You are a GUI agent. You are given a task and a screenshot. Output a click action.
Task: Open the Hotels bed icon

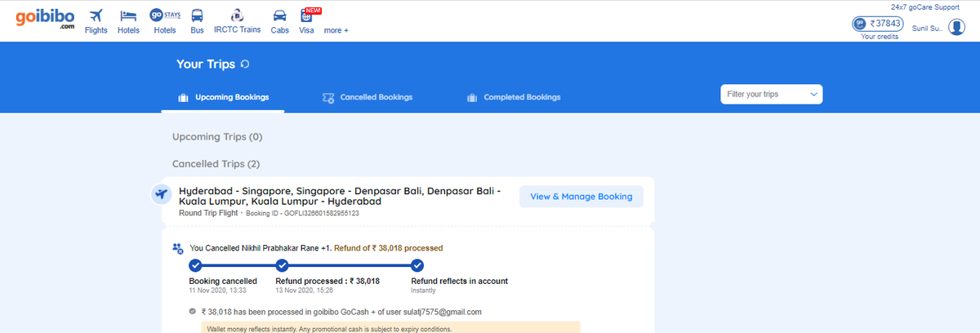tap(128, 16)
